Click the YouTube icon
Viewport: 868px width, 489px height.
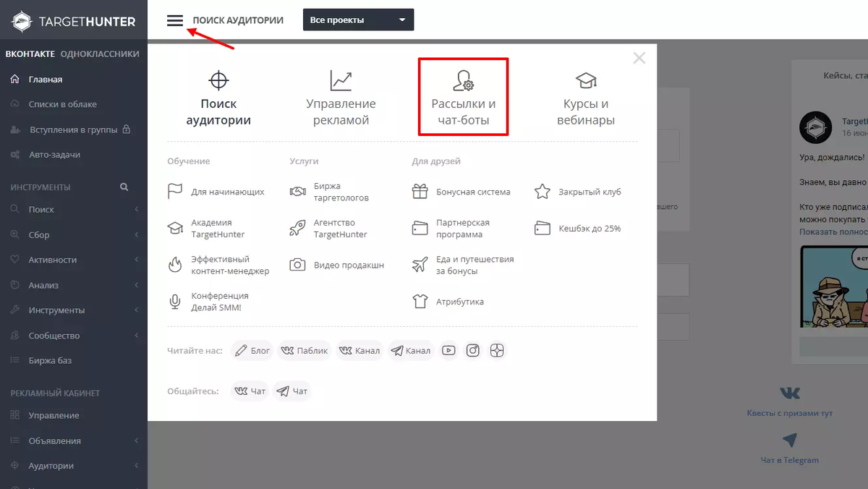coord(449,350)
